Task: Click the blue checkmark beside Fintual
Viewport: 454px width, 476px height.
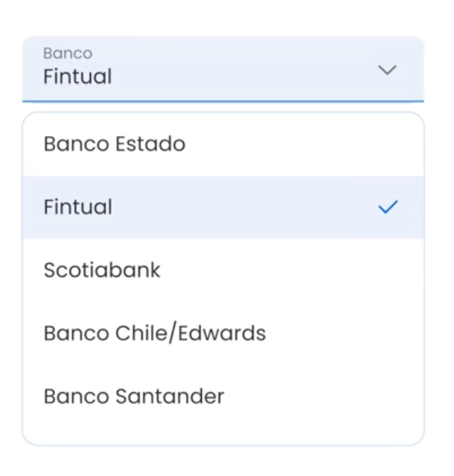Action: tap(388, 207)
